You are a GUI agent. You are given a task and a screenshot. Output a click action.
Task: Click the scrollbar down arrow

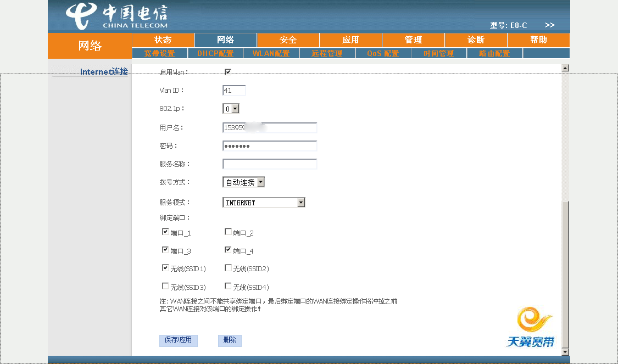565,352
